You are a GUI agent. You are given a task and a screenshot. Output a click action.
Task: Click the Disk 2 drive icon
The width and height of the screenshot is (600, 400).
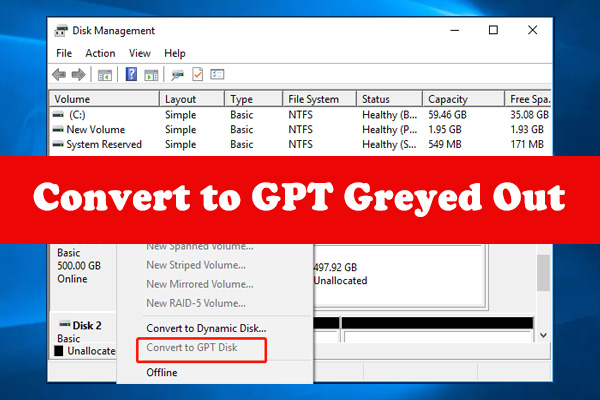pyautogui.click(x=65, y=324)
